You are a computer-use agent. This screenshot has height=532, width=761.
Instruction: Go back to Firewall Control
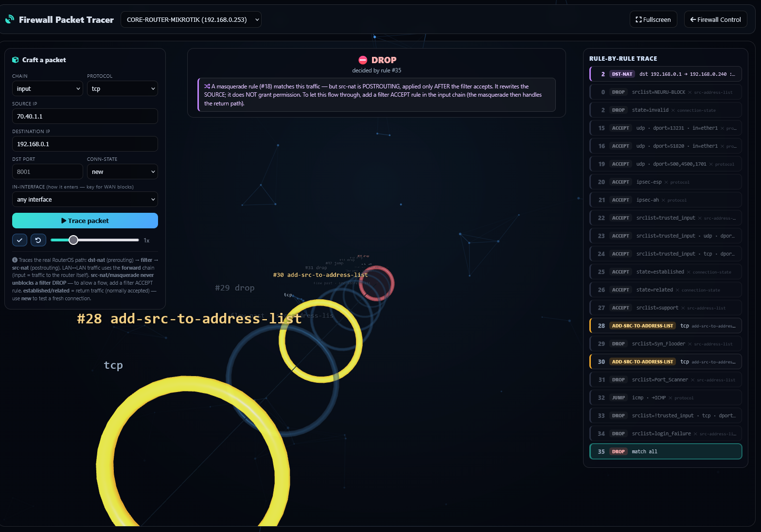[715, 19]
